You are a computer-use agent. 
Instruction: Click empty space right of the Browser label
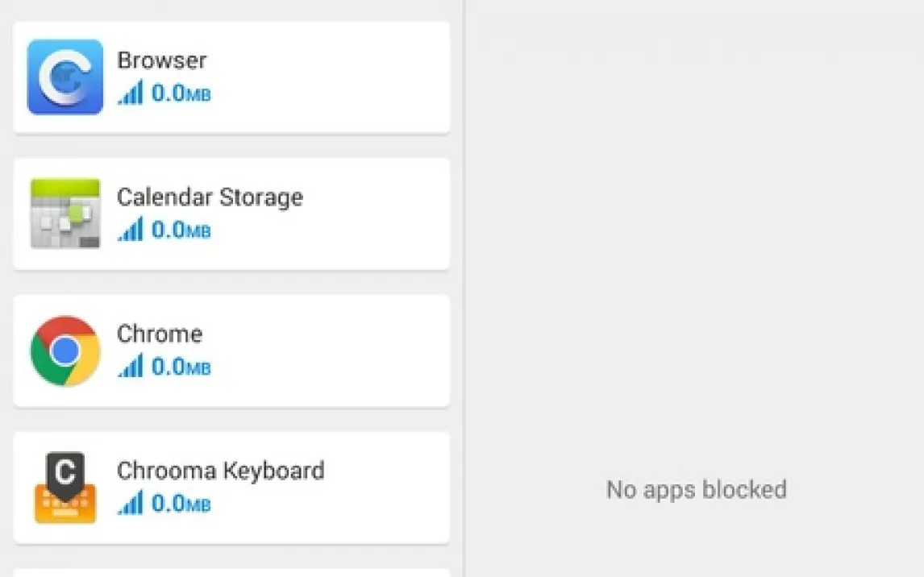pos(339,77)
